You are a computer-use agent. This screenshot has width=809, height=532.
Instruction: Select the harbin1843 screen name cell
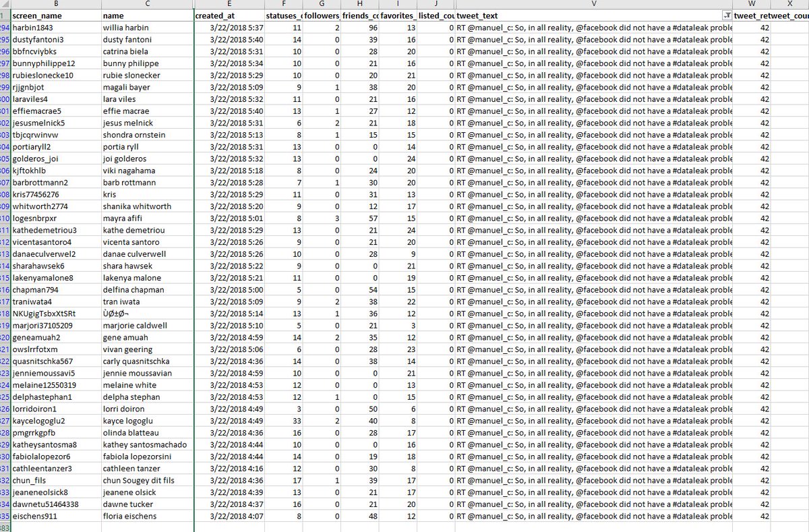[57, 28]
